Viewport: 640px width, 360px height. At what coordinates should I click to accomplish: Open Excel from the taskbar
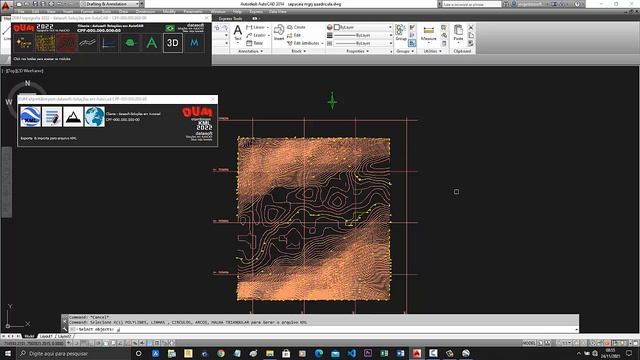(x=384, y=353)
